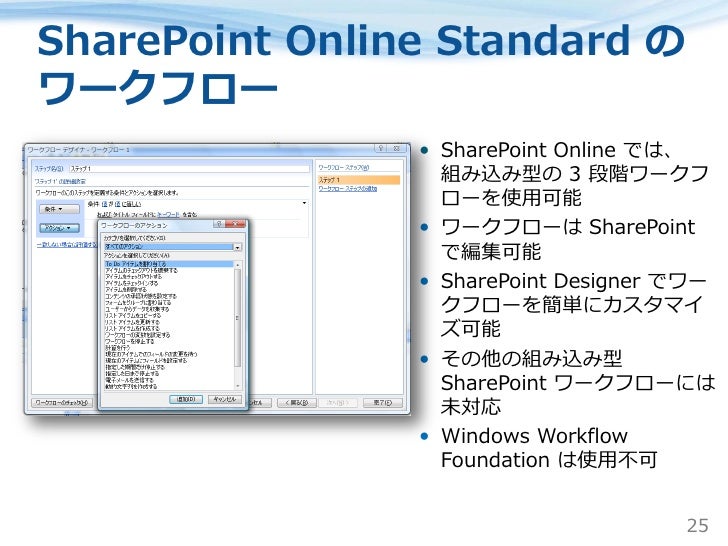Select すべてのアクション category field
The width and height of the screenshot is (728, 546).
pyautogui.click(x=169, y=247)
